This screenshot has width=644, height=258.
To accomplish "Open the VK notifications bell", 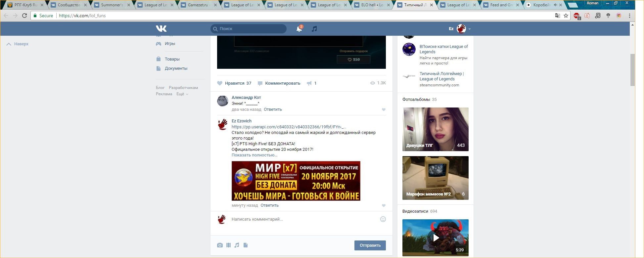I will (299, 29).
